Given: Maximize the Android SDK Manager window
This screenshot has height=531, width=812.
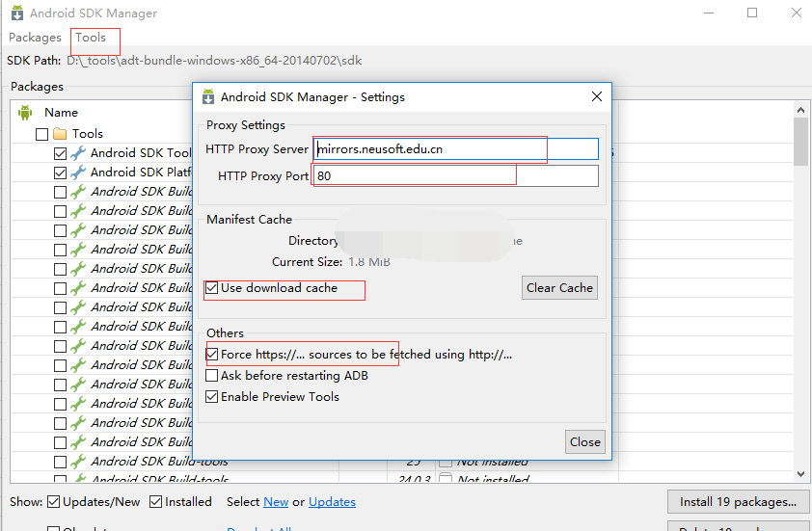Looking at the screenshot, I should 752,13.
